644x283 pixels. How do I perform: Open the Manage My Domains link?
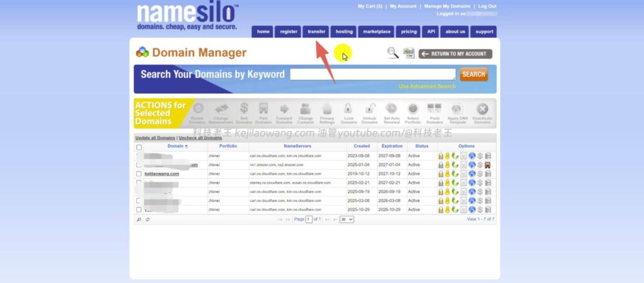(447, 6)
